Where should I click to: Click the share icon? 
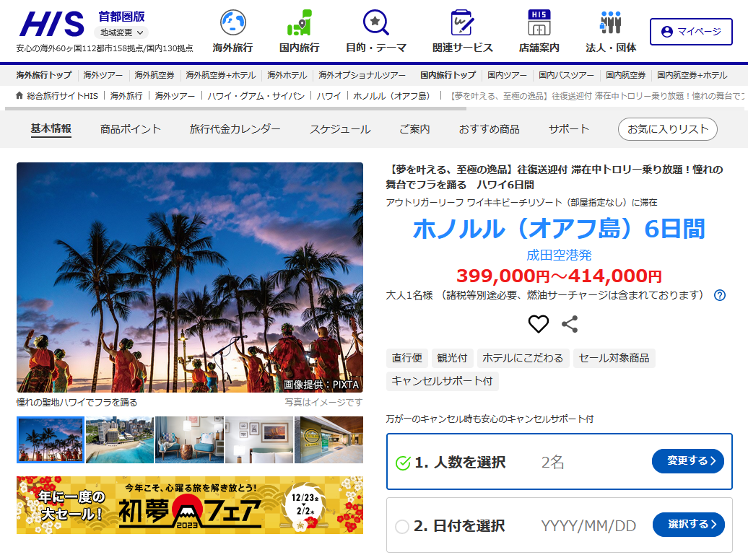[x=570, y=324]
